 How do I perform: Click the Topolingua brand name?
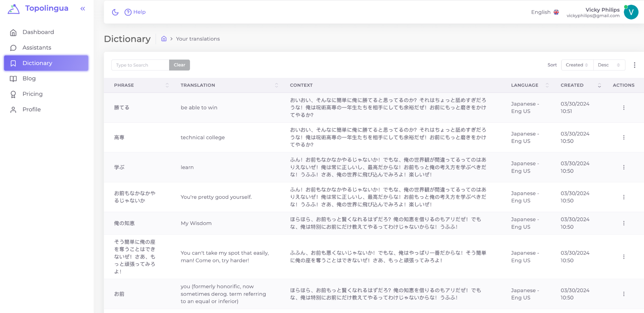pos(47,8)
